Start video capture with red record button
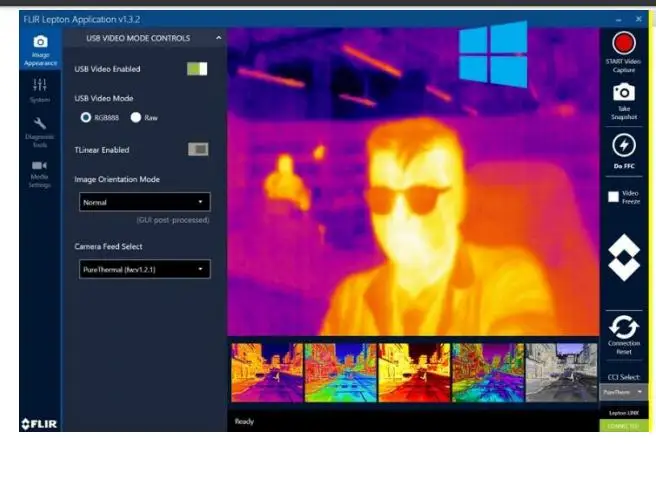The width and height of the screenshot is (656, 482). (624, 44)
